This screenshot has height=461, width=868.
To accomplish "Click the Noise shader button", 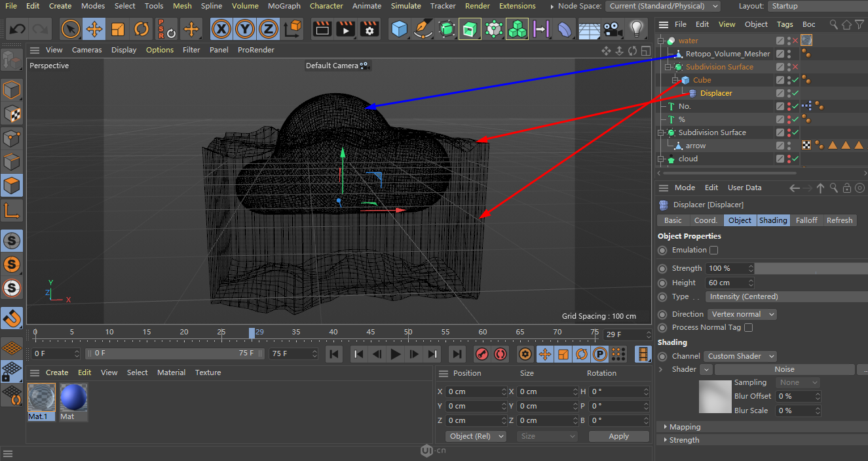I will [784, 369].
